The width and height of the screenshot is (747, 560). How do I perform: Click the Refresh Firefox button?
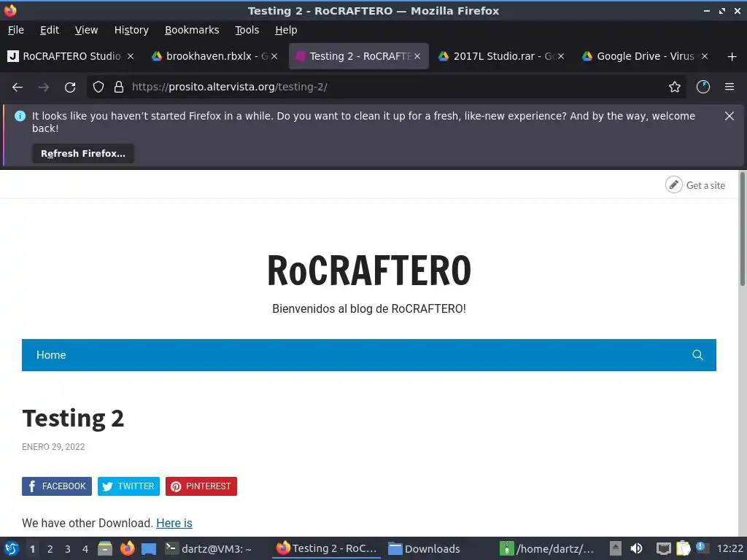click(x=83, y=153)
